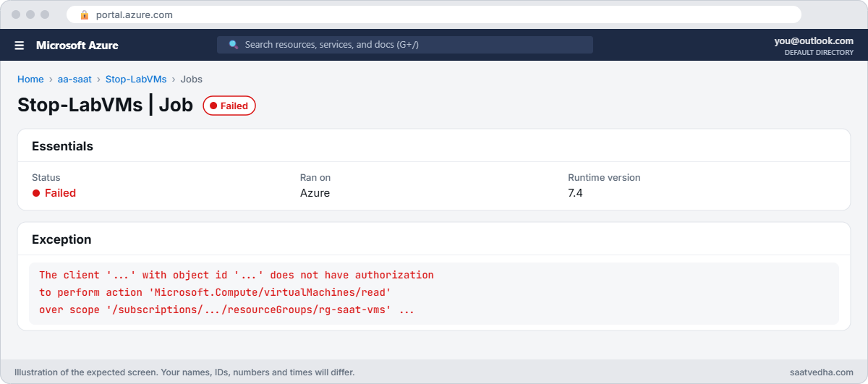The width and height of the screenshot is (868, 384).
Task: Click the Jobs breadcrumb text
Action: 191,80
